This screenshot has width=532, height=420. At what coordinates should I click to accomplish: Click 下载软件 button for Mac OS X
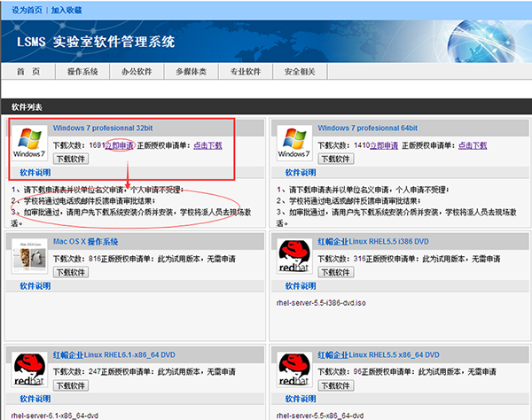(71, 272)
